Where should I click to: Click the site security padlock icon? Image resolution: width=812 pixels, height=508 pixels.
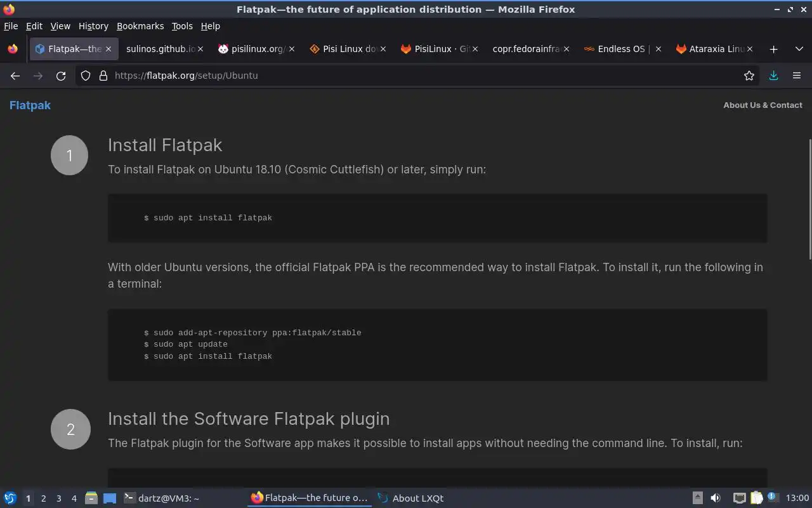point(103,76)
